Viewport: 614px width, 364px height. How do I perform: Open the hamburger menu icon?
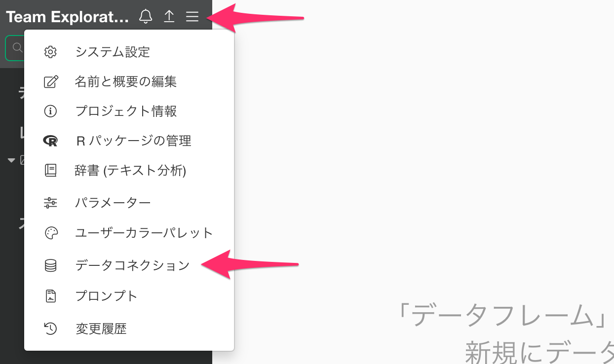point(192,17)
